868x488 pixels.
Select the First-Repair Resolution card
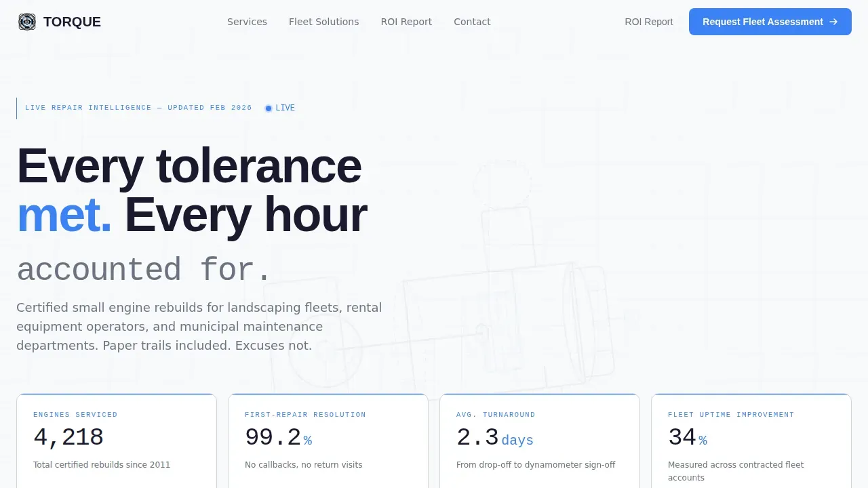point(328,441)
